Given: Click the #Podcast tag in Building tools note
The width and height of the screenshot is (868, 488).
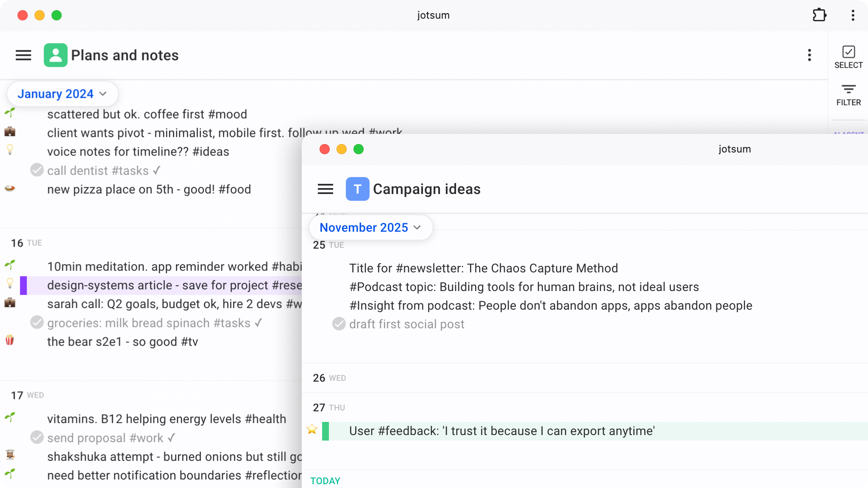Looking at the screenshot, I should point(376,287).
